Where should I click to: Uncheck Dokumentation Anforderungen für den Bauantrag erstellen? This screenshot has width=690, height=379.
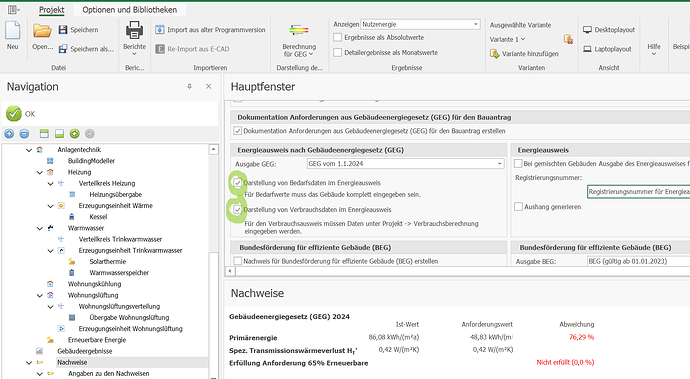(238, 131)
